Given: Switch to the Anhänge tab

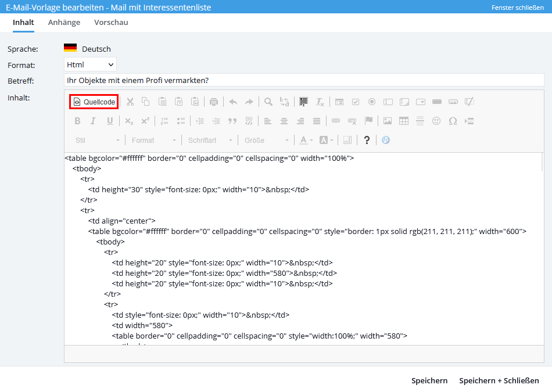Looking at the screenshot, I should (64, 22).
